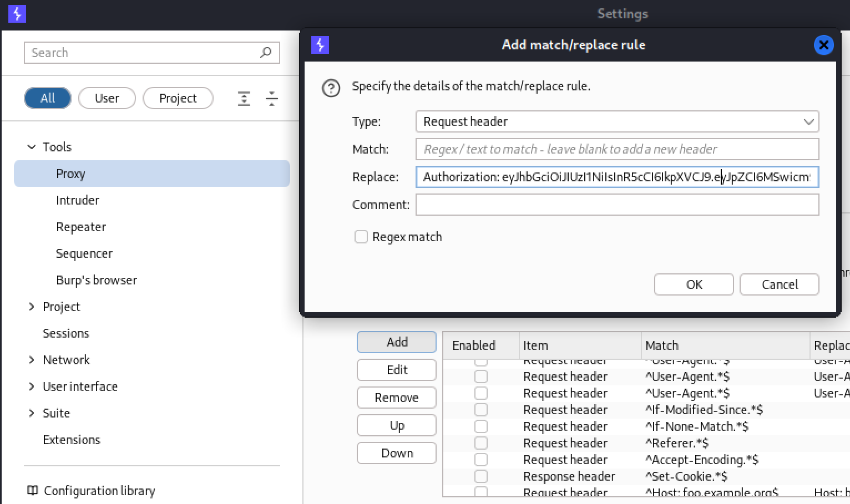Expand the User interface section
850x504 pixels.
tap(32, 386)
